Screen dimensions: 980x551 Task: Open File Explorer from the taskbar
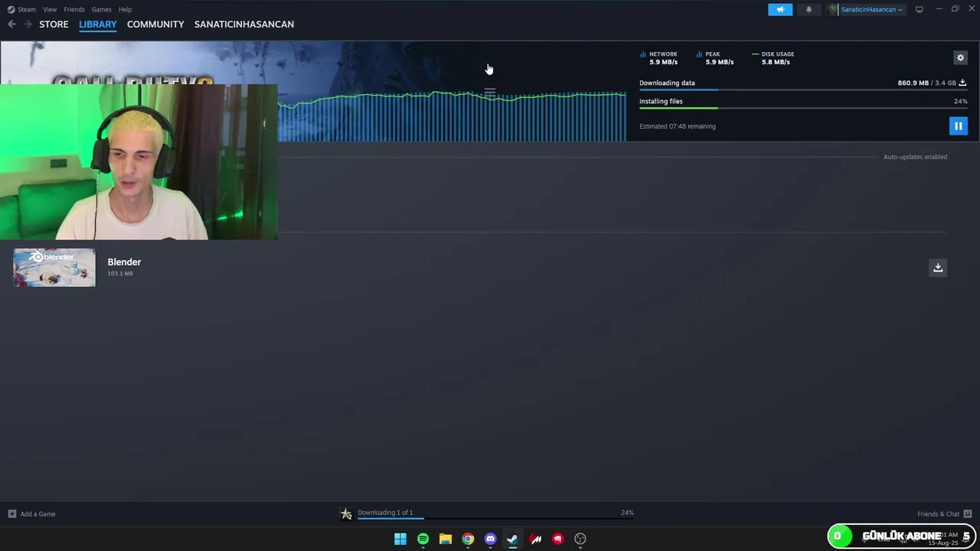pyautogui.click(x=446, y=539)
